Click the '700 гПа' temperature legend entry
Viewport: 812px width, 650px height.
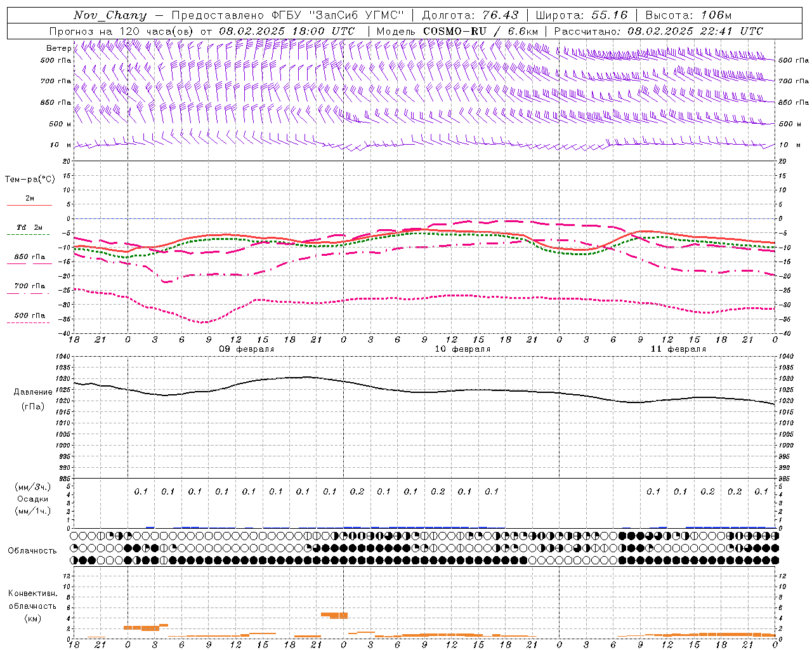(30, 286)
